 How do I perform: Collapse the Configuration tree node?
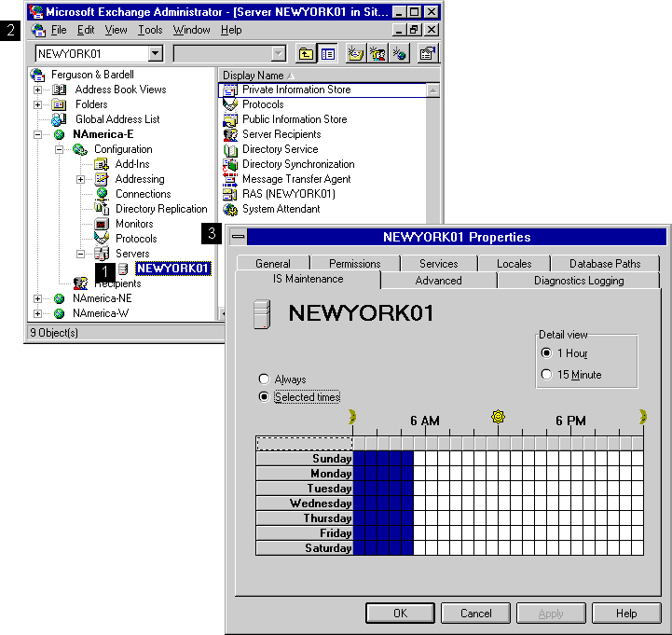click(59, 149)
